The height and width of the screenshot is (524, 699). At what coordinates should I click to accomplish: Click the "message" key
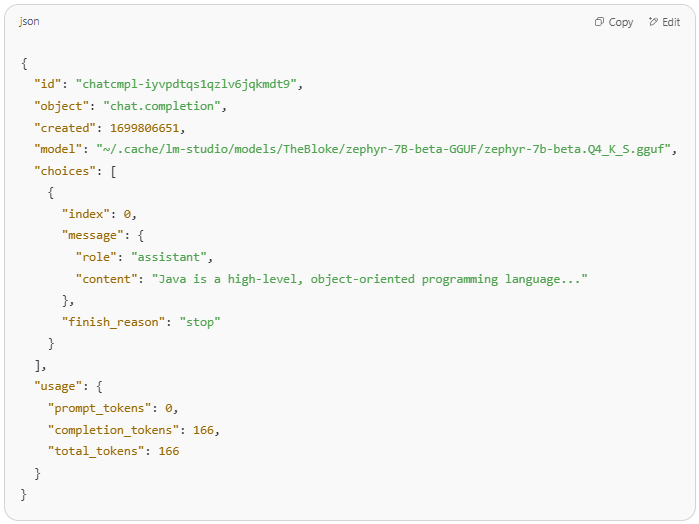tap(93, 235)
